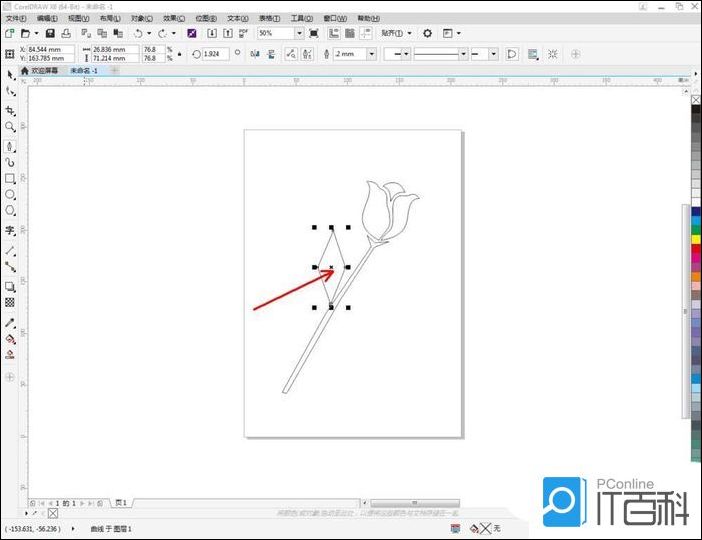
Task: Click the Full-screen preview icon
Action: [x=314, y=33]
